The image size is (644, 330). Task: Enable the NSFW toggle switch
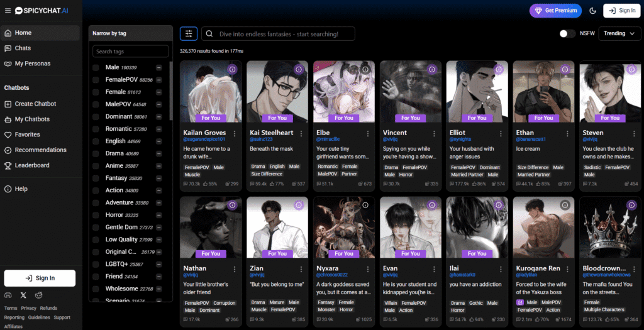click(567, 33)
